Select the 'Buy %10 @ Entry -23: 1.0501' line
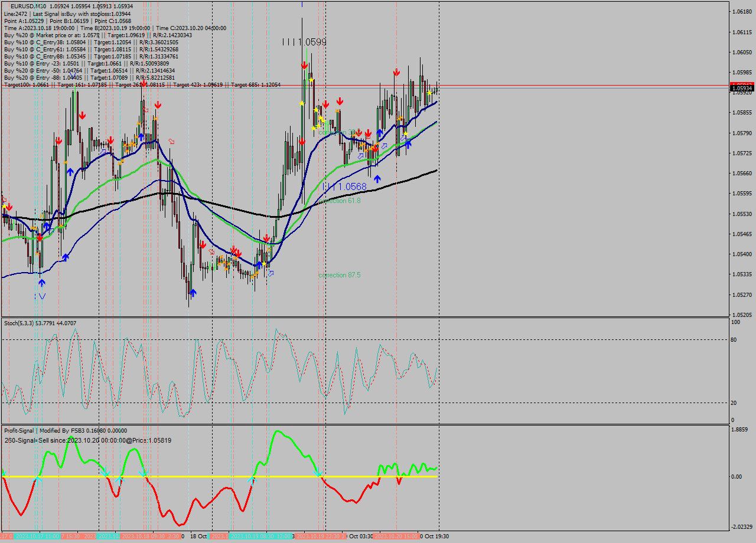This screenshot has height=543, width=756. click(86, 63)
